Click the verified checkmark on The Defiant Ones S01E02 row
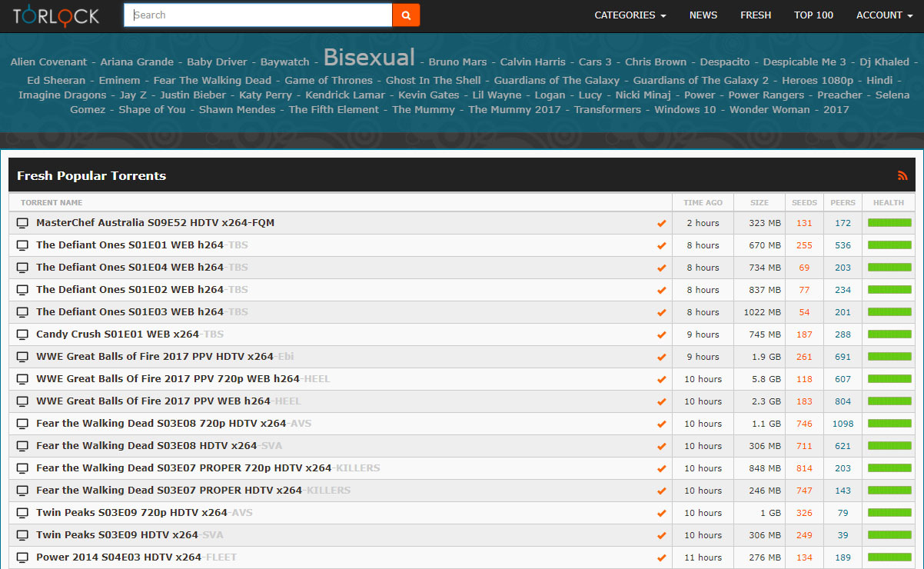 (661, 291)
